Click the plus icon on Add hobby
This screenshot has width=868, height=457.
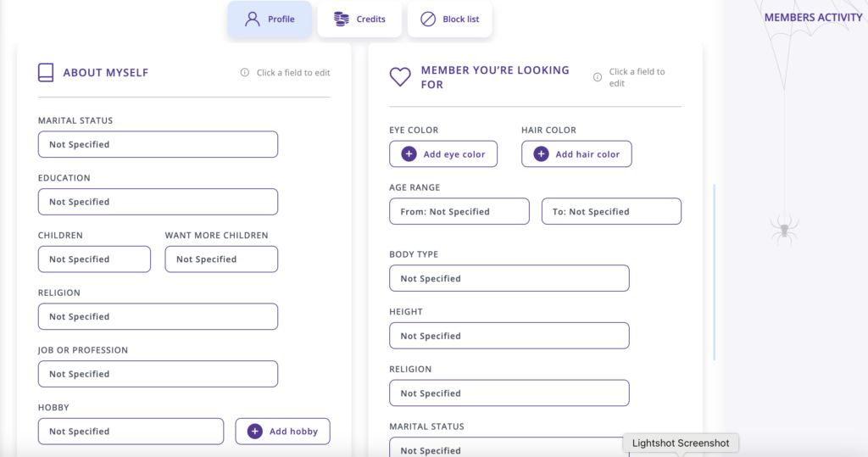(x=254, y=432)
